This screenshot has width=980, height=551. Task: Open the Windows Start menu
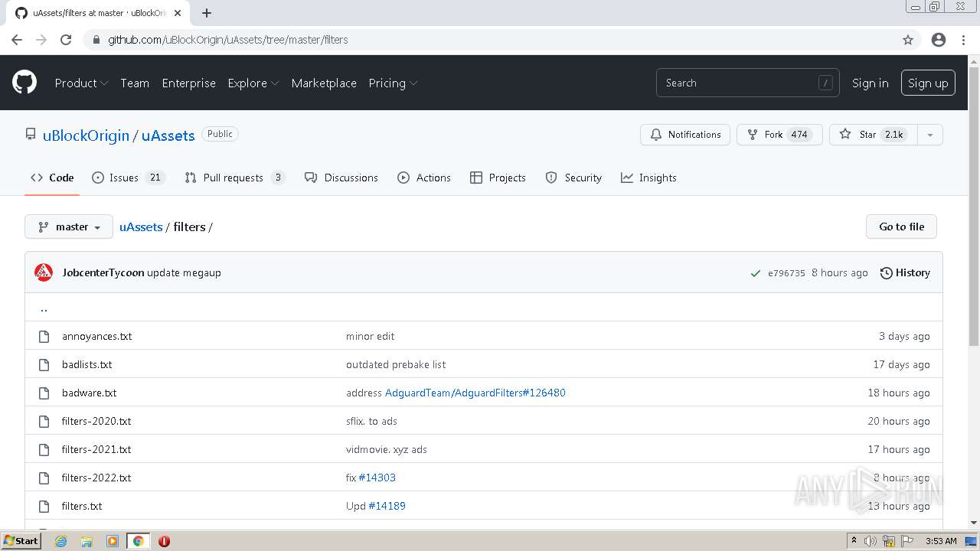[21, 541]
